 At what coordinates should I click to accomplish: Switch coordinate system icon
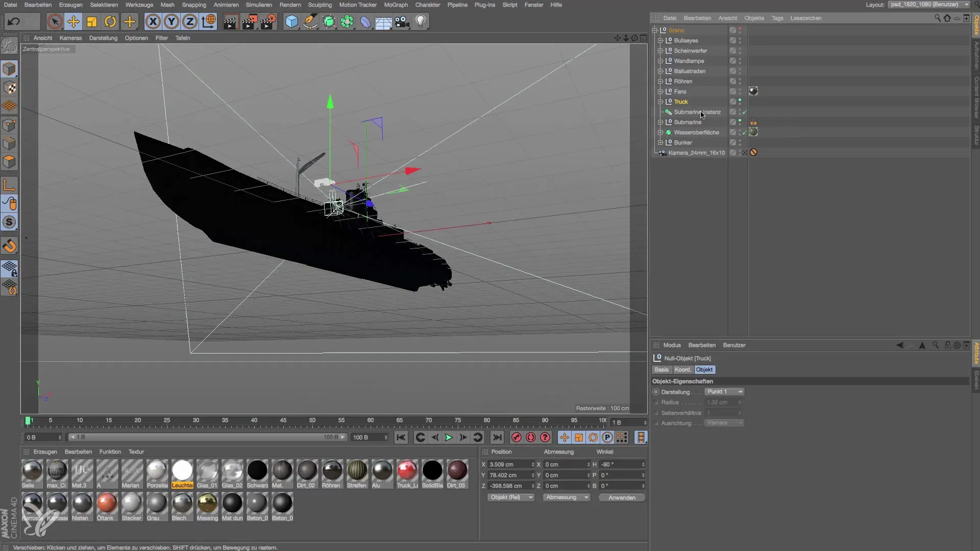coord(208,21)
